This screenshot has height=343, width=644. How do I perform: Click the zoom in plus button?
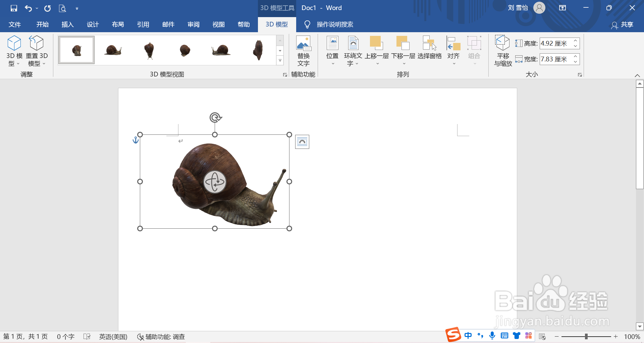(616, 337)
